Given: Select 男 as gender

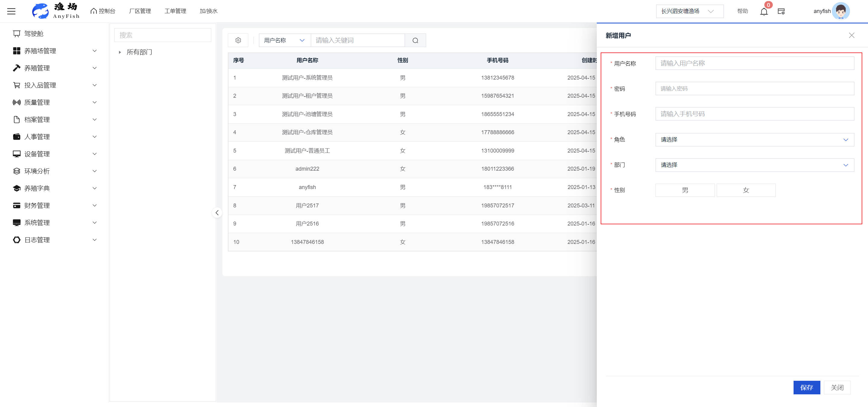Looking at the screenshot, I should (685, 190).
